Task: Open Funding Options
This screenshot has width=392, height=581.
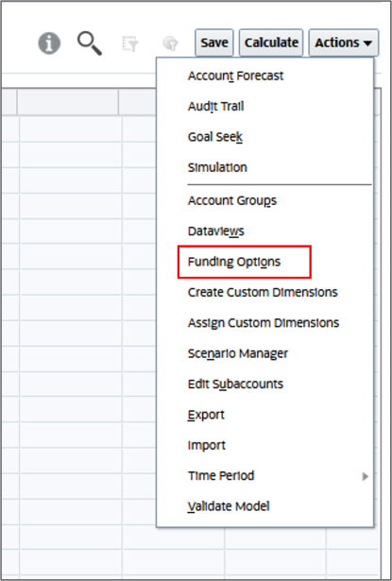Action: (234, 262)
